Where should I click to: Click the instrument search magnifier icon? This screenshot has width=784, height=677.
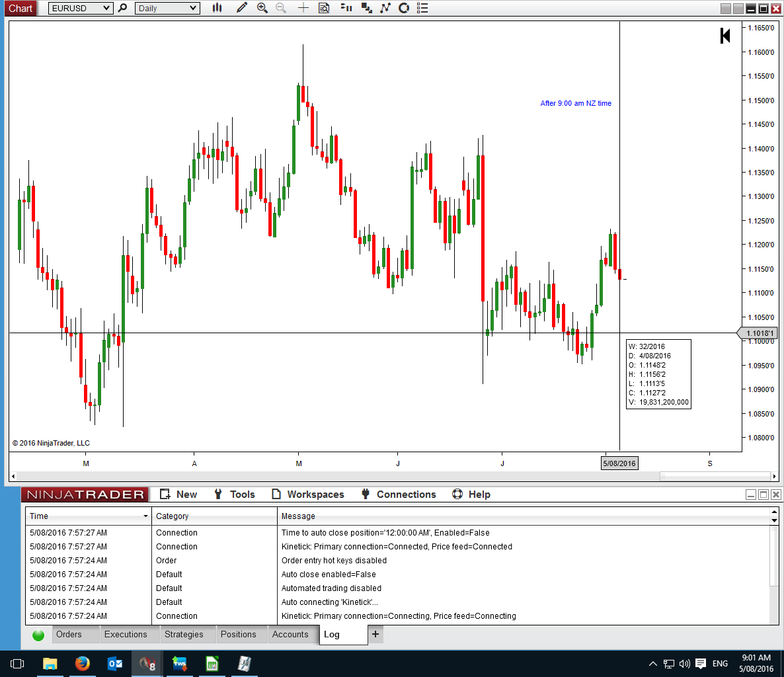coord(122,8)
